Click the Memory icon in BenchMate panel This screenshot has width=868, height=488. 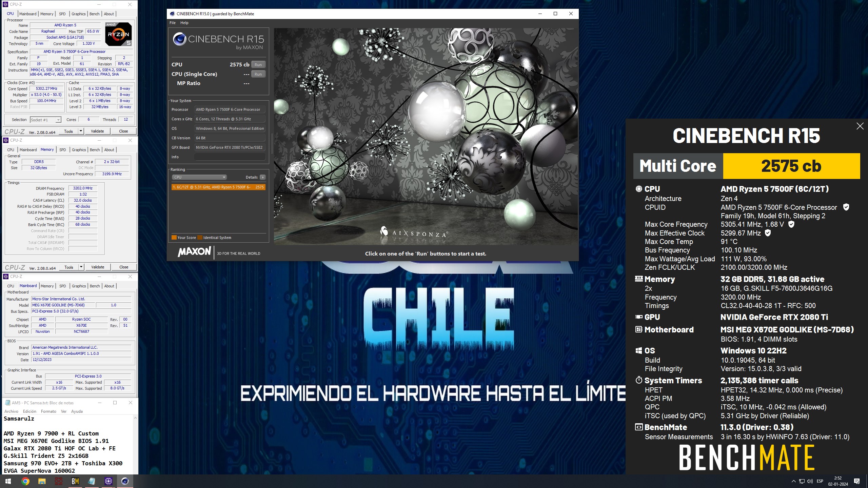click(x=639, y=279)
